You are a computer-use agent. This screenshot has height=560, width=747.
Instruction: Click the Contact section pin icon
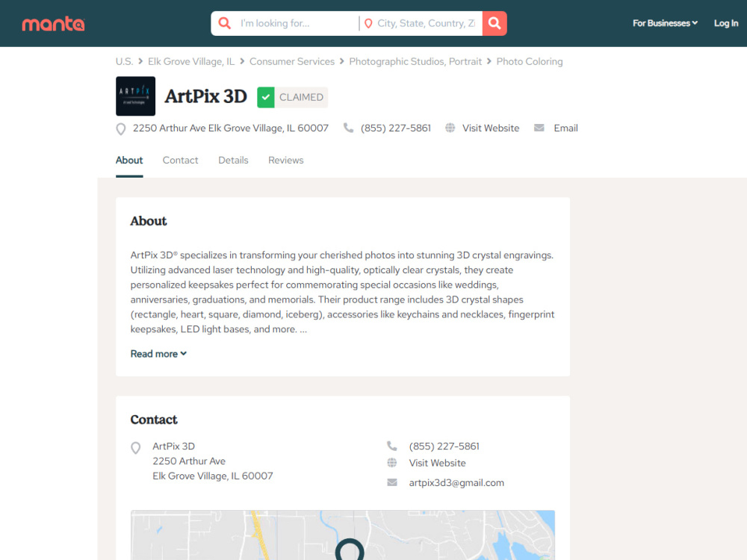(x=136, y=448)
